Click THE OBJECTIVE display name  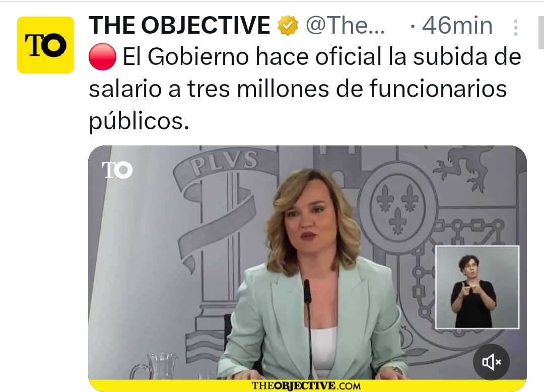click(x=179, y=26)
